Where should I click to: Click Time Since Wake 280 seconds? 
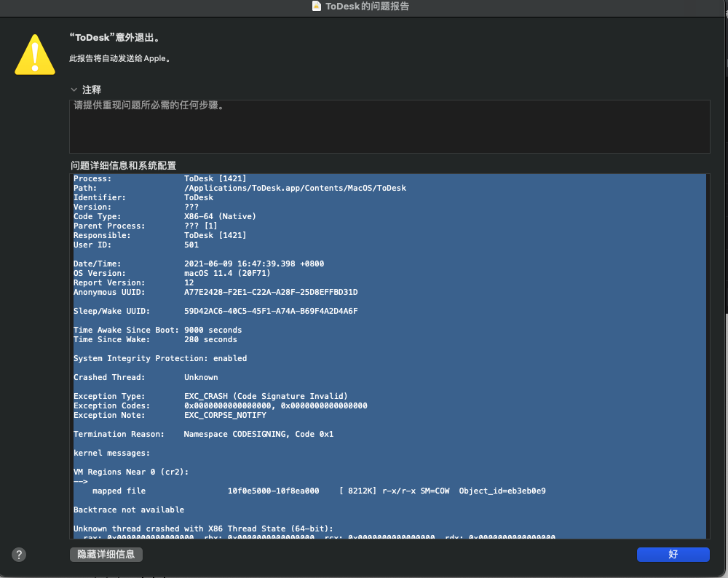point(155,339)
